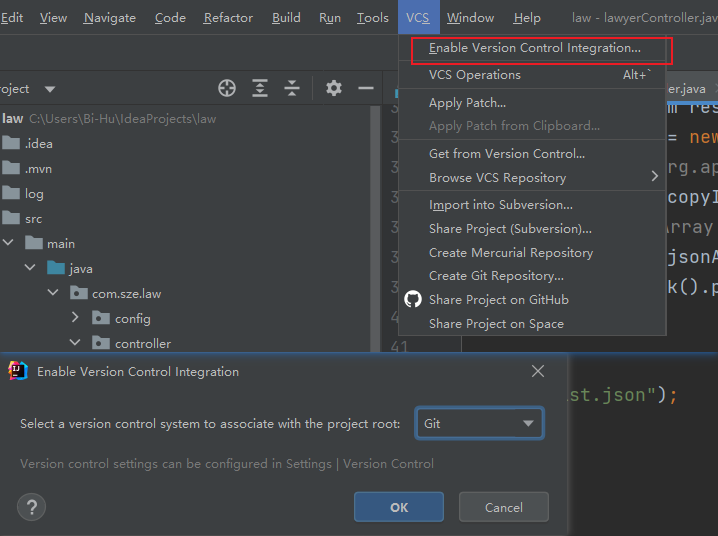Close the Enable Version Control dialog

pyautogui.click(x=538, y=371)
